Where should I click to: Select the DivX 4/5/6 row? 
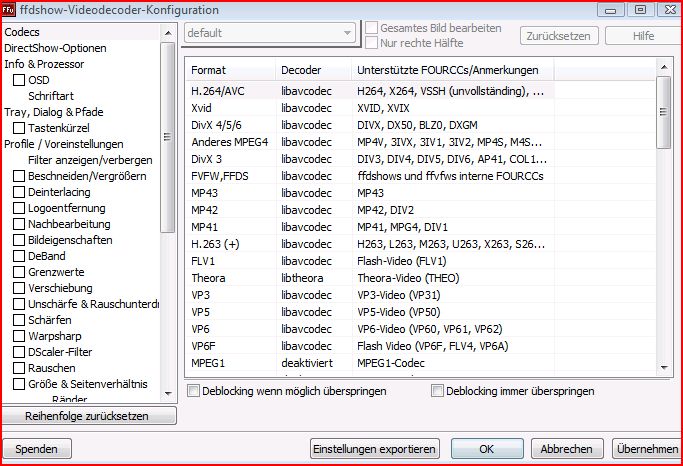pos(371,125)
